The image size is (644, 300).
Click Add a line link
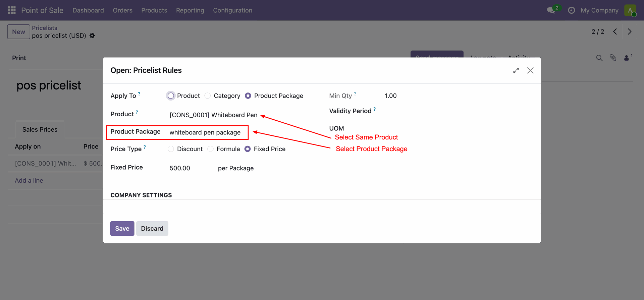29,180
